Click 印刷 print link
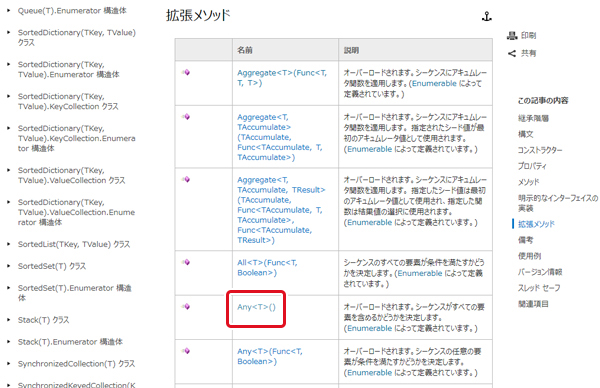The height and width of the screenshot is (388, 600). pyautogui.click(x=528, y=36)
